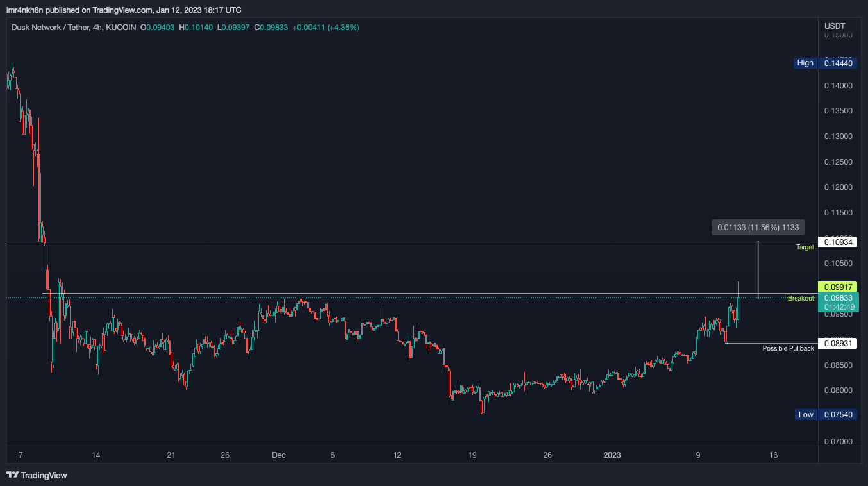Click the measurement tooltip 0.01133 (11.56%)

coord(758,227)
